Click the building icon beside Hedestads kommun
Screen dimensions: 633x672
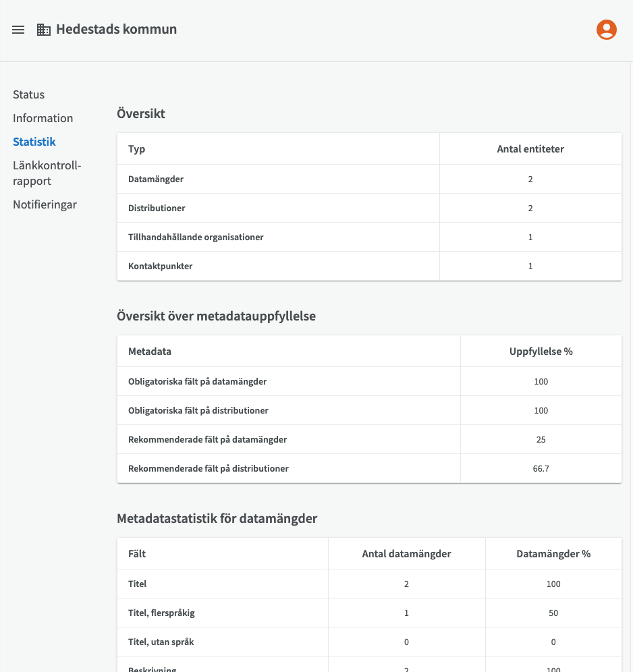(x=44, y=30)
